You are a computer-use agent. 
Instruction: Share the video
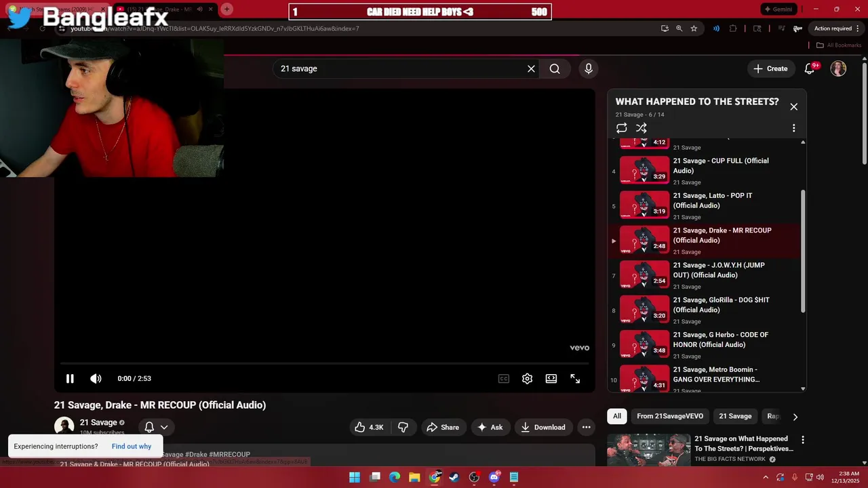tap(443, 427)
